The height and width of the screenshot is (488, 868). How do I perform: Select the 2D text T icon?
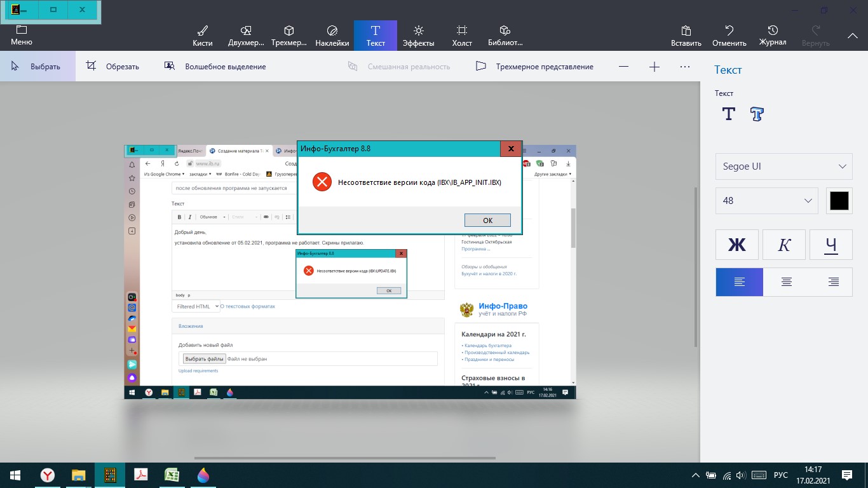(x=729, y=114)
